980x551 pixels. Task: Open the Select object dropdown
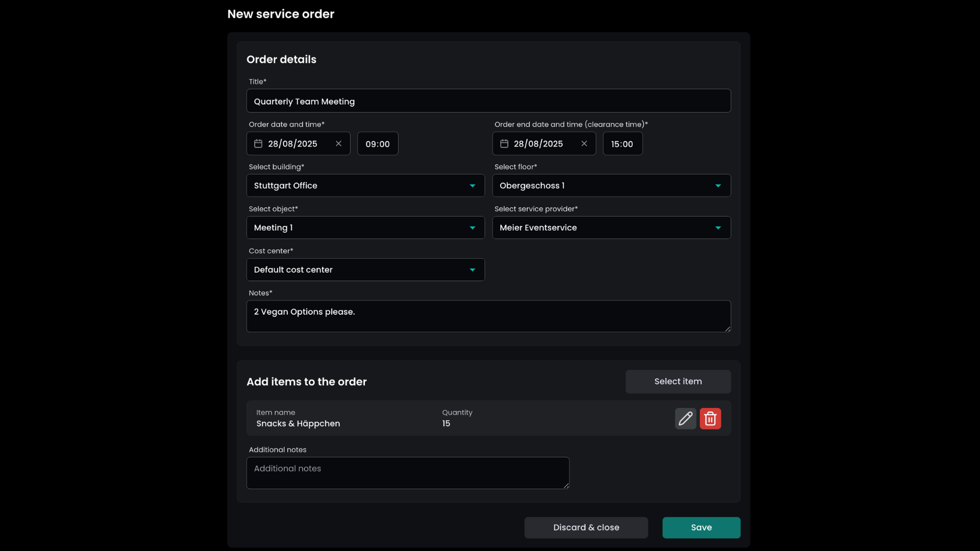click(365, 228)
